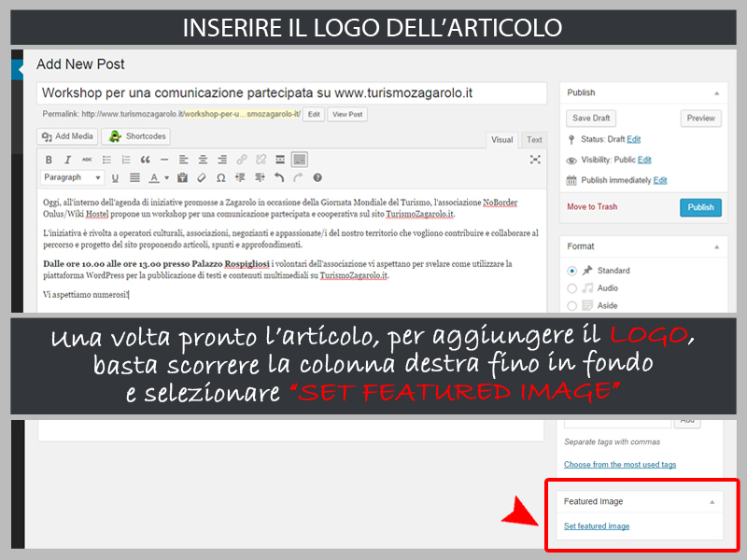Click into the post title field
747x560 pixels.
pos(291,92)
